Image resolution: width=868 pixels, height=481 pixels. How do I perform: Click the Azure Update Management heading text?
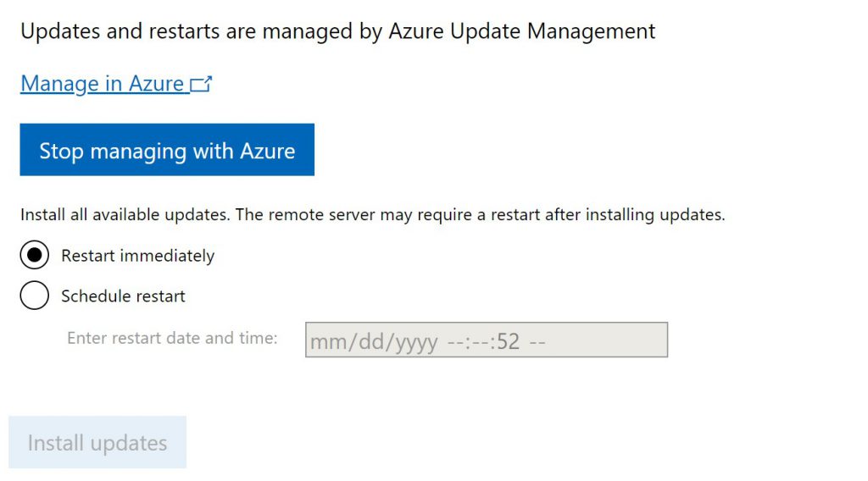point(522,31)
